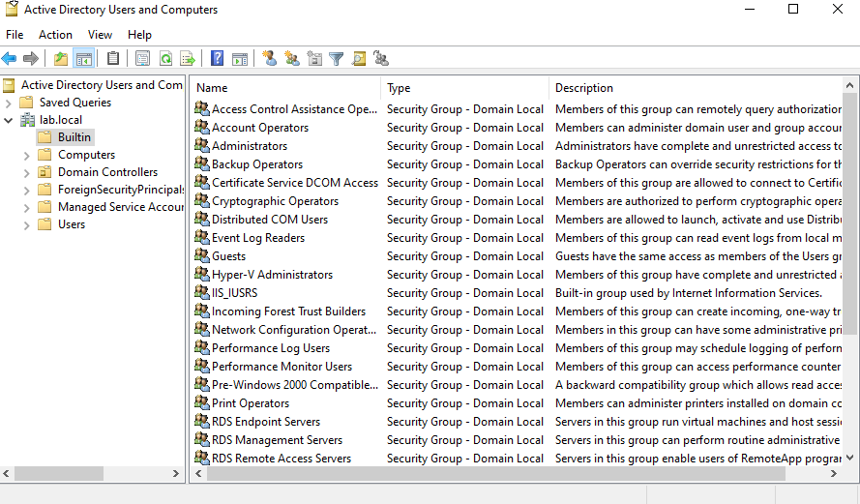Create a new group via toolbar icon
This screenshot has width=860, height=504.
(292, 58)
